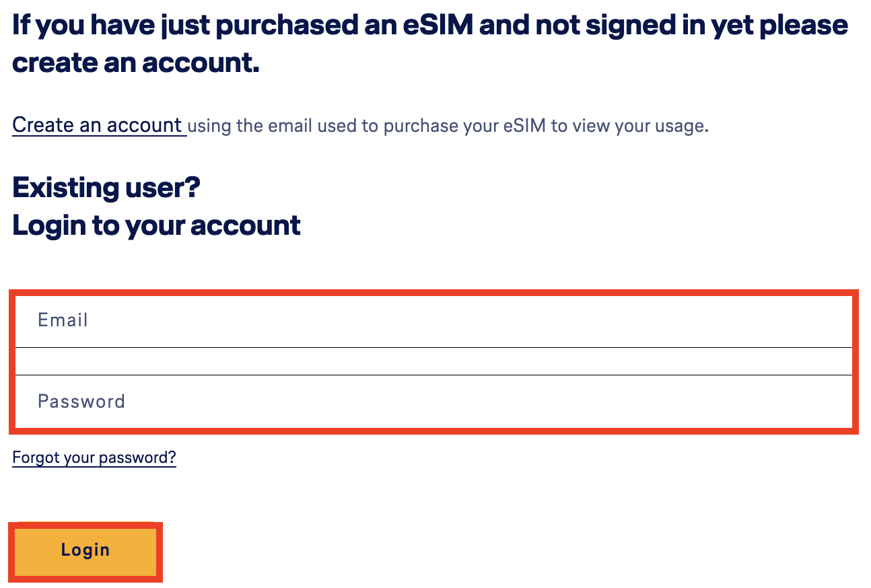Click the Password placeholder label

coord(81,401)
